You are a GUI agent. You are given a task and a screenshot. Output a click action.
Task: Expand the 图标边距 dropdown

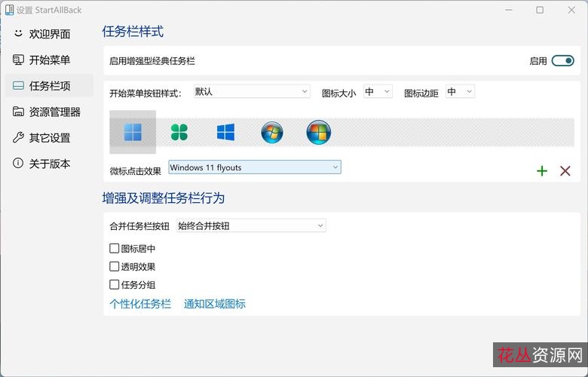tap(460, 91)
